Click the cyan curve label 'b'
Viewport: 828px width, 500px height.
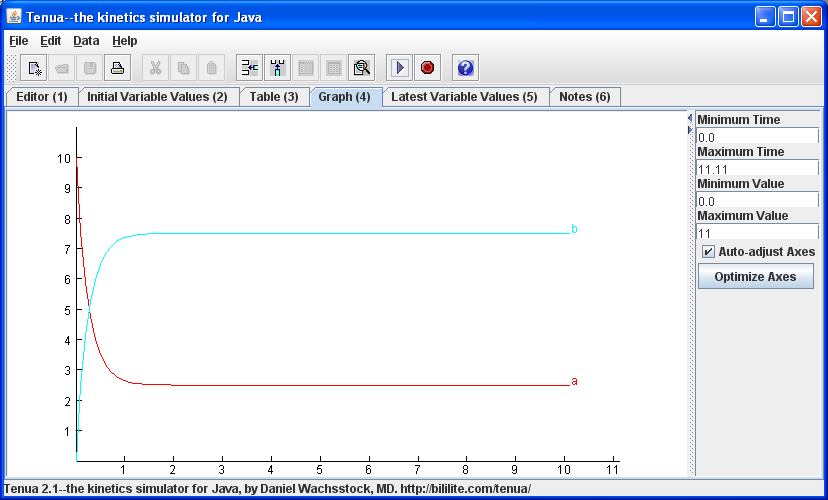tap(574, 229)
